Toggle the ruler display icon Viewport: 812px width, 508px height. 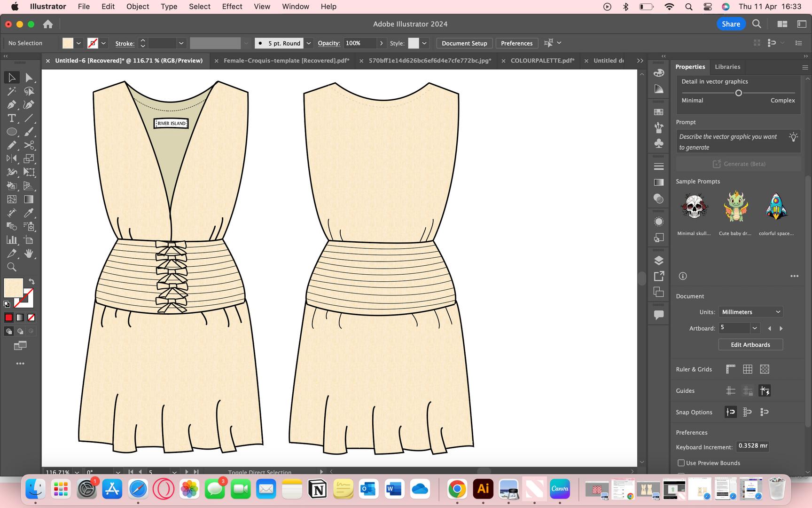click(730, 369)
